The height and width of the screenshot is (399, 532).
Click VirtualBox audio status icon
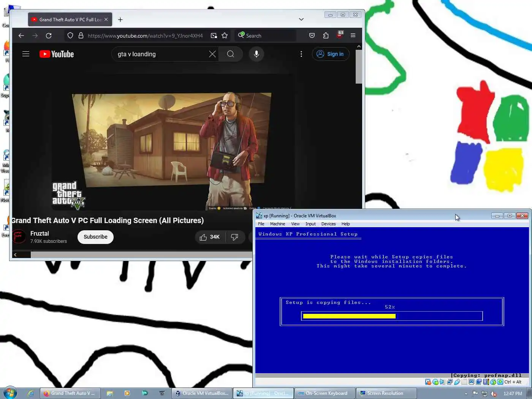click(442, 382)
